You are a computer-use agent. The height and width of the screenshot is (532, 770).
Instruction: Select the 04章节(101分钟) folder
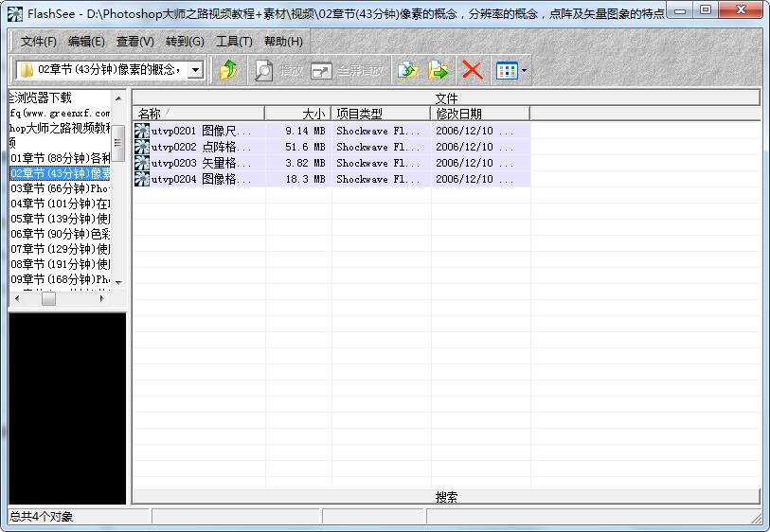[61, 204]
